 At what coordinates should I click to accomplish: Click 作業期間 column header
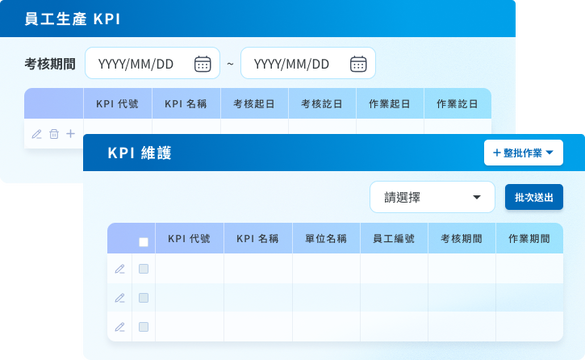(x=529, y=238)
